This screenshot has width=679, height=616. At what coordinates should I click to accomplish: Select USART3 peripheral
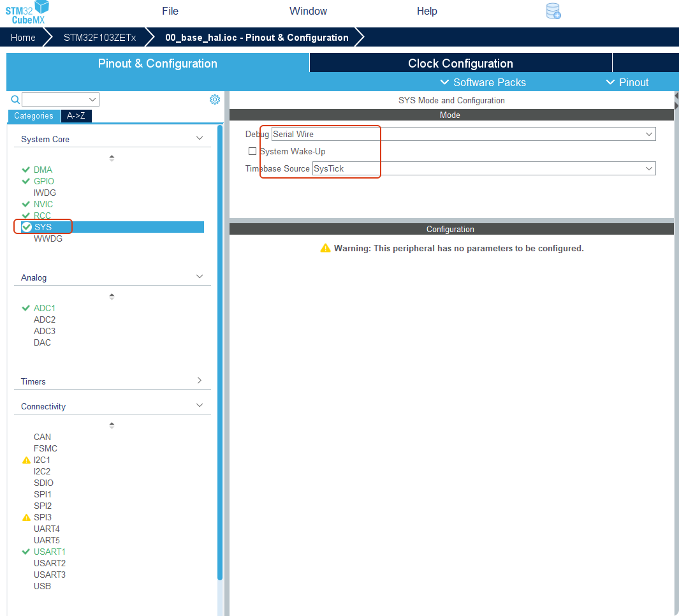50,575
